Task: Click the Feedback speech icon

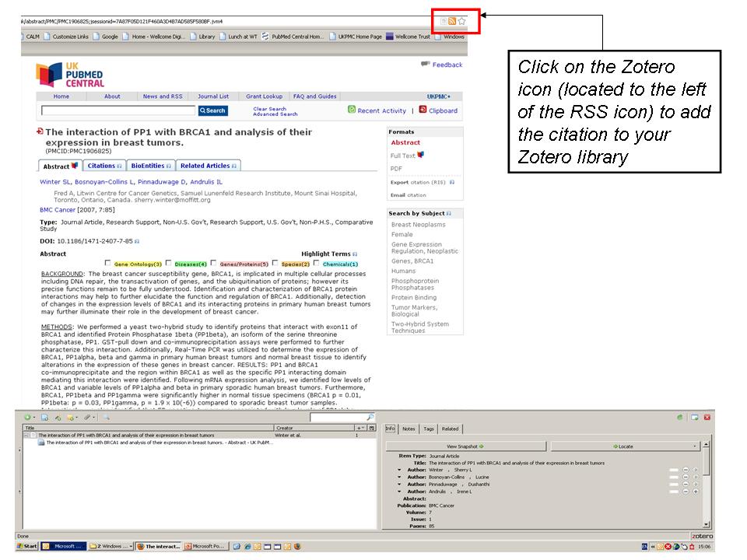Action: (x=425, y=65)
